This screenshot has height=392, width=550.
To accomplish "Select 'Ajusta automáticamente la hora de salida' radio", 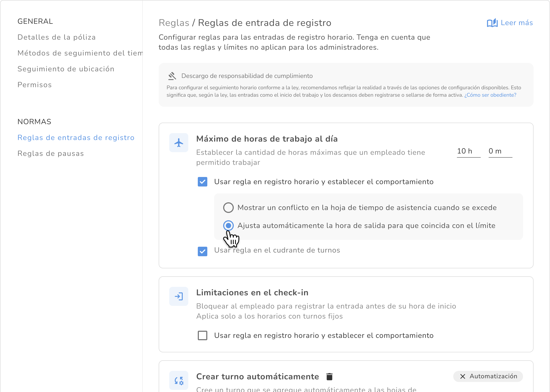I will [x=228, y=226].
